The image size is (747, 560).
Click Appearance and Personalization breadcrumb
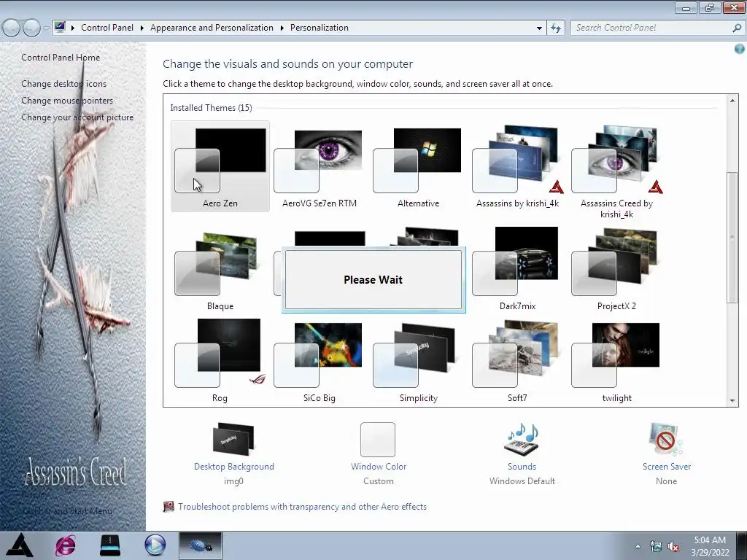212,28
